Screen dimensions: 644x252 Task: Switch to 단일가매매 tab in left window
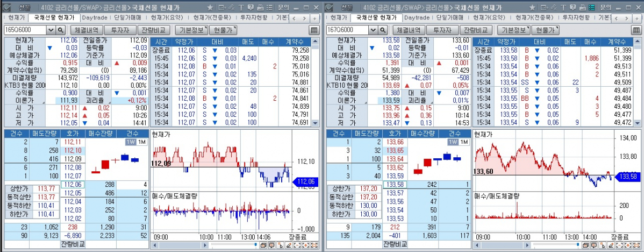128,18
